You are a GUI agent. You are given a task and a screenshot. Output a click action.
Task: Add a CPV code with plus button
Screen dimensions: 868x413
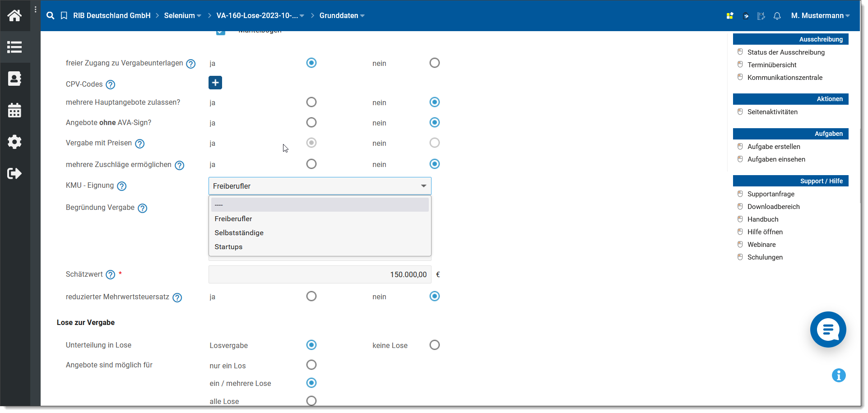point(215,83)
